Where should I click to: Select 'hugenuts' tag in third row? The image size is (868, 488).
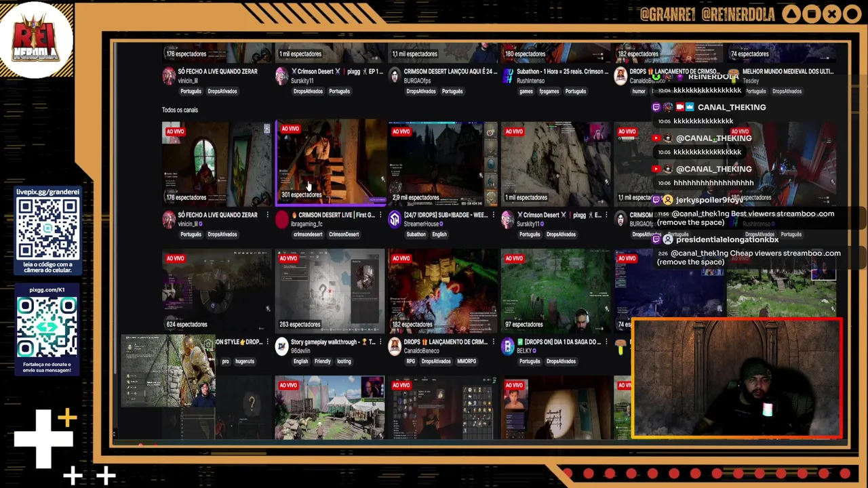(x=244, y=361)
